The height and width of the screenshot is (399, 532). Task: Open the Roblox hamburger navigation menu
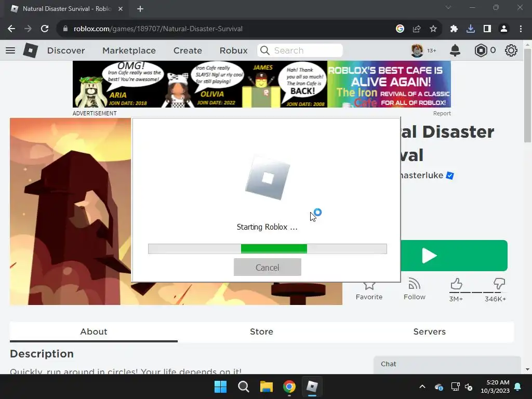point(10,50)
